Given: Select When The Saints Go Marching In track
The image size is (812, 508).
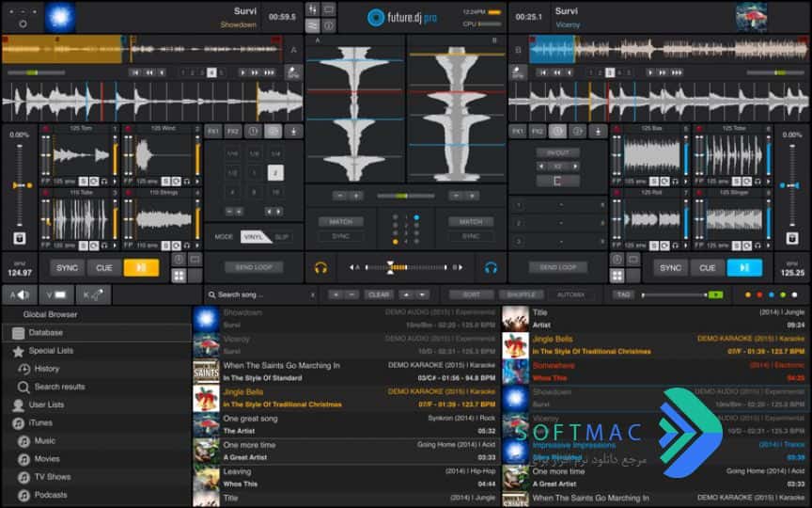Looking at the screenshot, I should (344, 372).
